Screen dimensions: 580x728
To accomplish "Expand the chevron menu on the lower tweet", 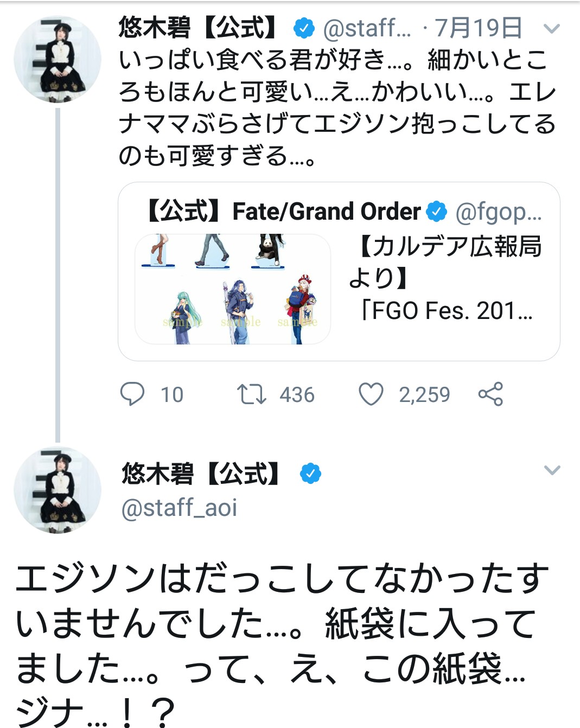I will pyautogui.click(x=551, y=470).
